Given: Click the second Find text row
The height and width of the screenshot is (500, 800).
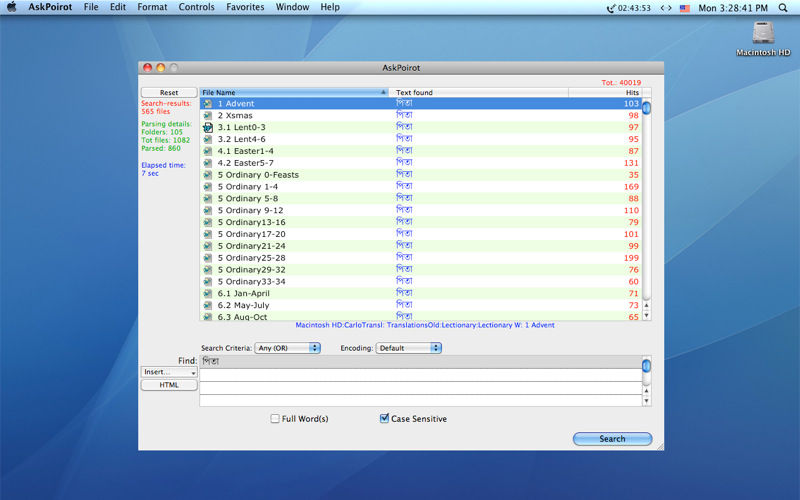Looking at the screenshot, I should (x=421, y=375).
